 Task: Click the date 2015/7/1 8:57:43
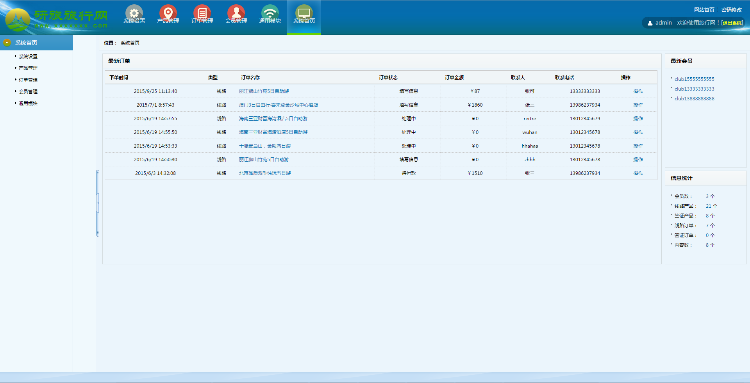[x=155, y=105]
